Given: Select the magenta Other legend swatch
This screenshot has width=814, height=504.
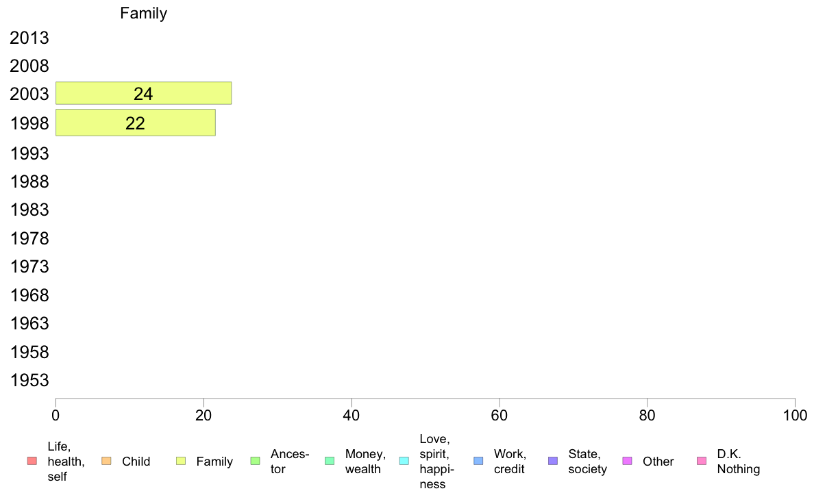Looking at the screenshot, I should pyautogui.click(x=627, y=461).
